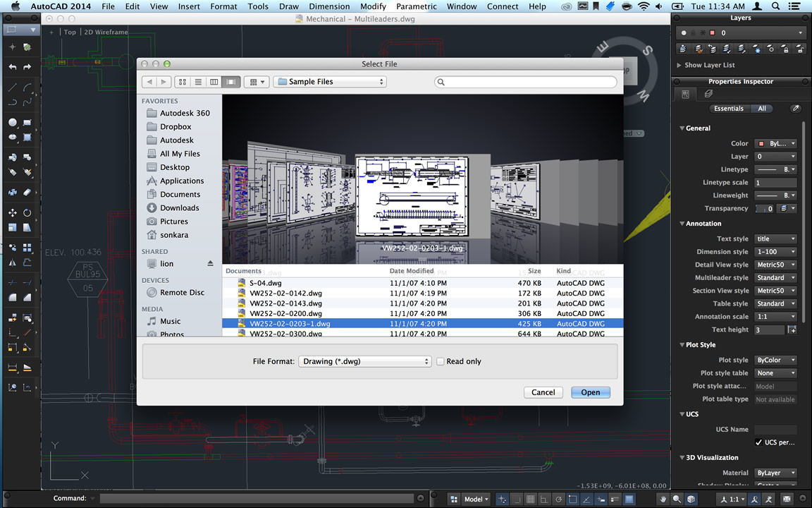
Task: Open the File Format dropdown
Action: click(364, 361)
